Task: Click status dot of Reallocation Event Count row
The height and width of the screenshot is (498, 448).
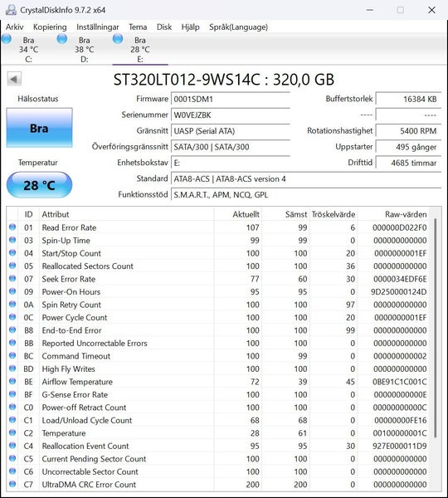Action: click(x=12, y=446)
